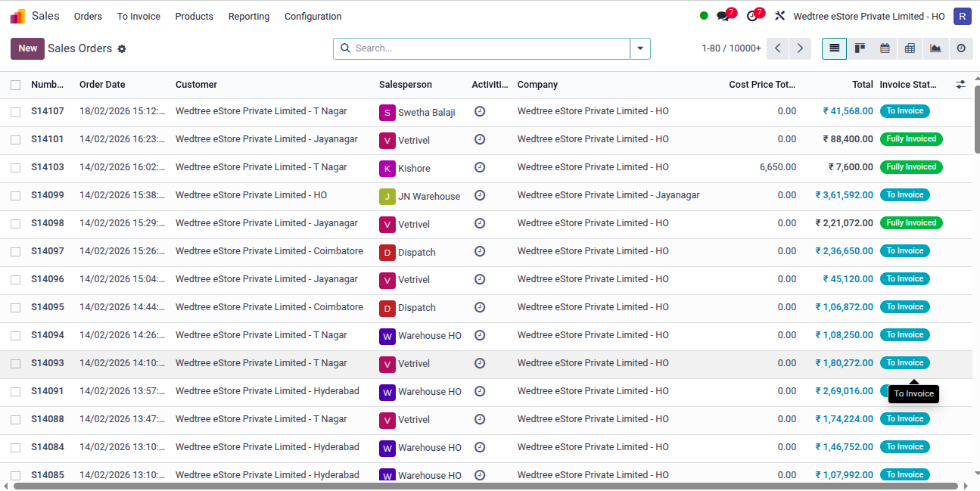
Task: Switch to kanban view
Action: 860,48
